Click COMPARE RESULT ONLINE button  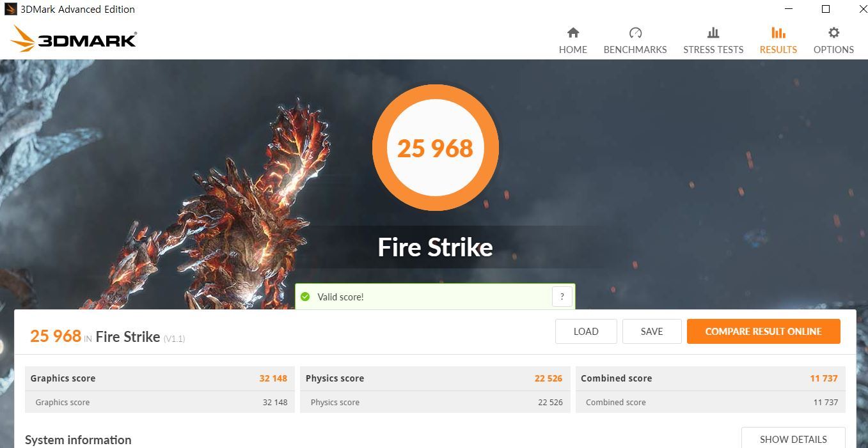tap(764, 331)
